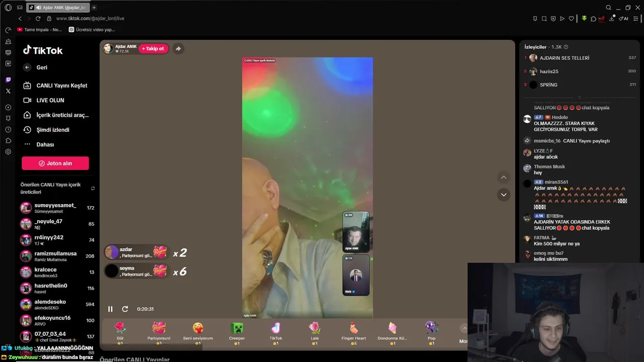Open efekoyuncu16 live stream
The width and height of the screenshot is (644, 362).
(x=57, y=320)
